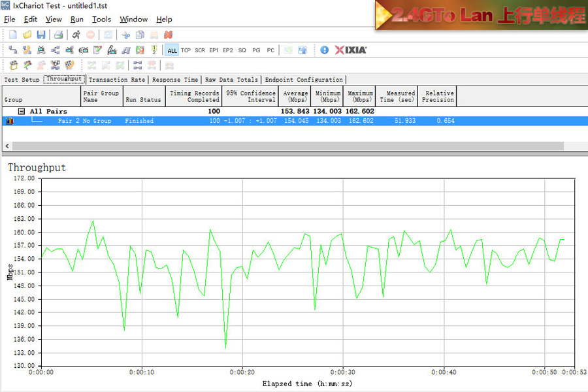
Task: Start the test with the running man icon
Action: [x=76, y=35]
